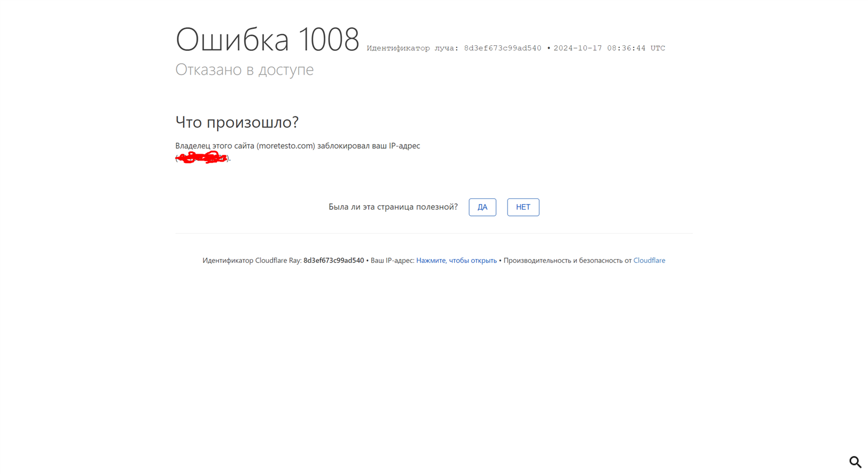Click the bold Ray ID in the footer
Image resolution: width=868 pixels, height=474 pixels.
coord(333,260)
